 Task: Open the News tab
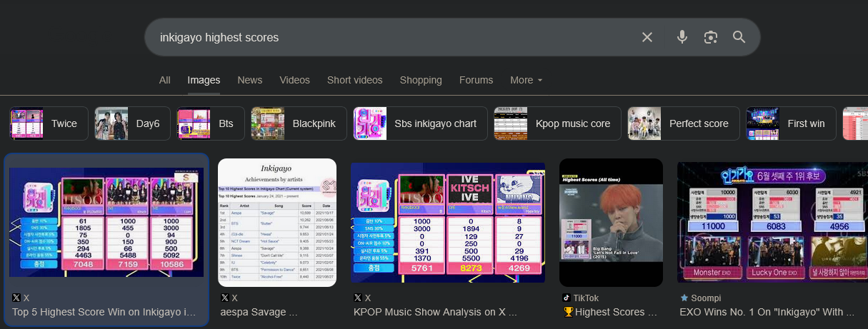tap(250, 80)
